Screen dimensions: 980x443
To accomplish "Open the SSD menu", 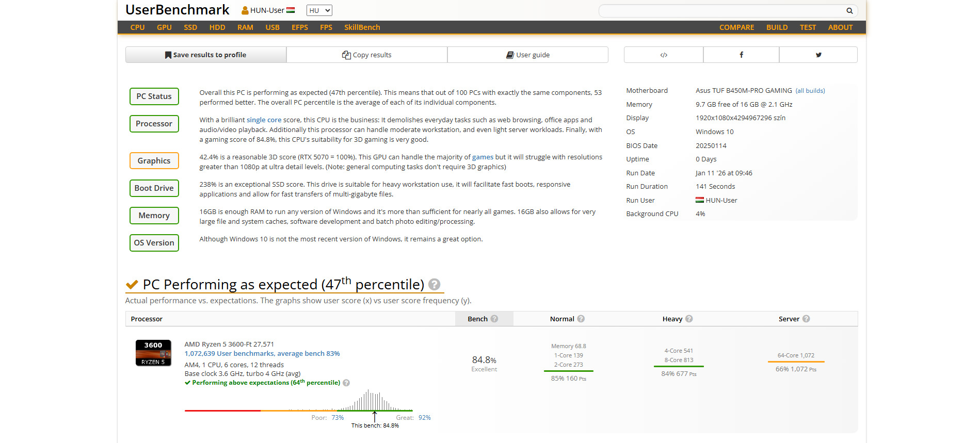I will coord(190,27).
